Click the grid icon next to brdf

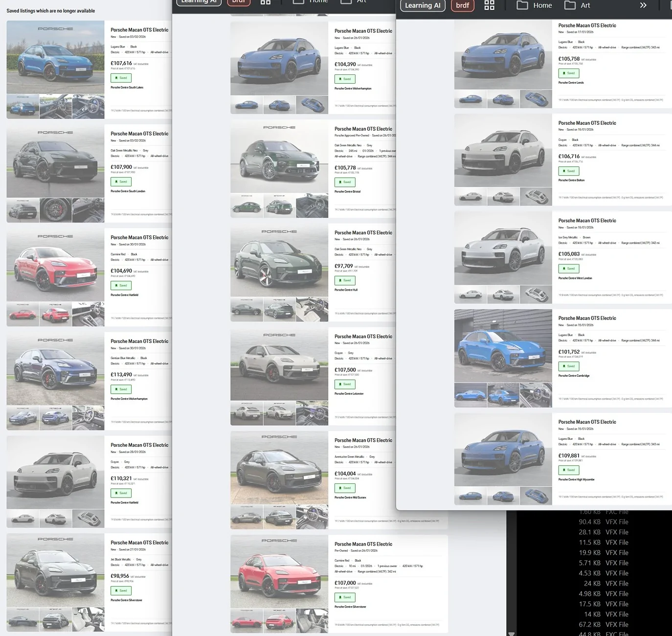point(489,5)
